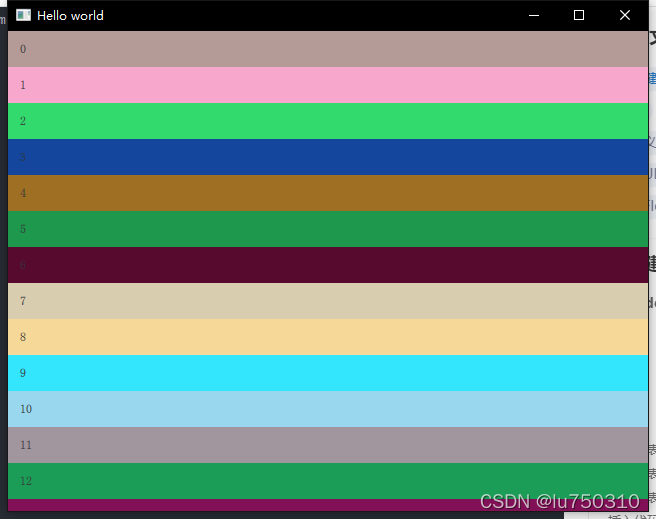
Task: Maximize the Hello world window
Action: click(579, 15)
